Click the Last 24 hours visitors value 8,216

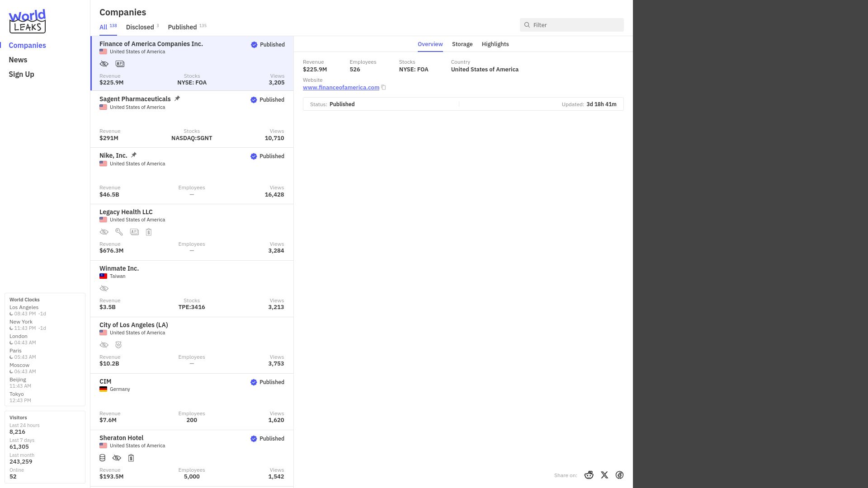17,432
